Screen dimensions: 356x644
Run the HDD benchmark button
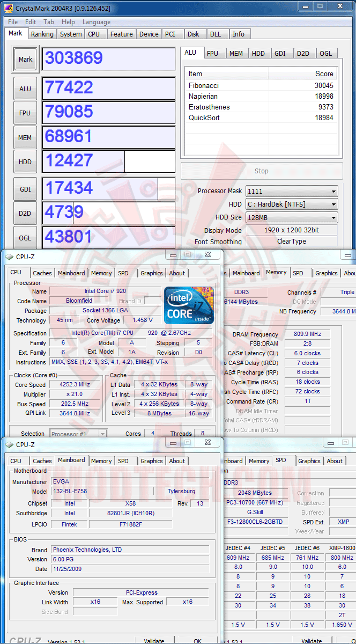pos(25,162)
